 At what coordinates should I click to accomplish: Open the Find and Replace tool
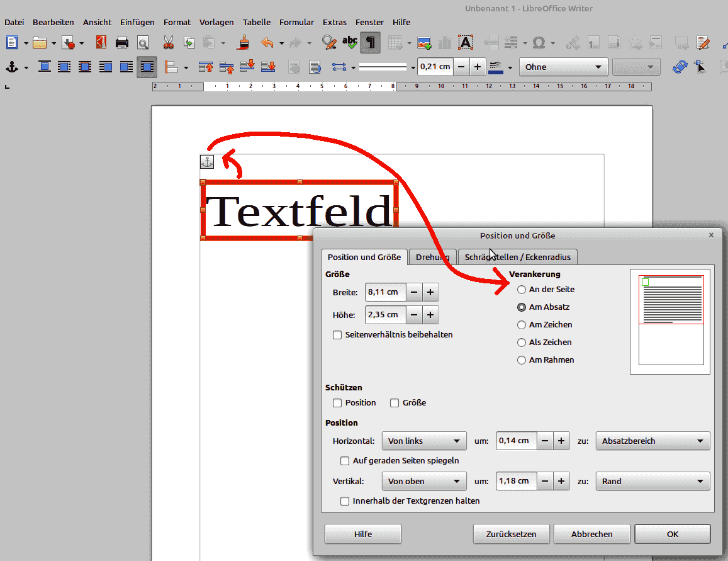[x=329, y=42]
